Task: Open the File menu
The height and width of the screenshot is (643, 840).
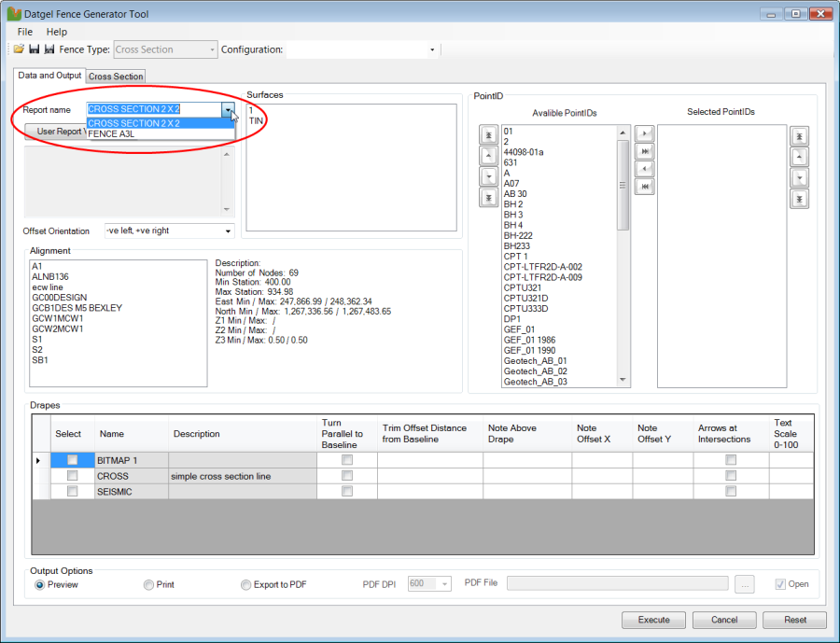Action: coord(25,32)
